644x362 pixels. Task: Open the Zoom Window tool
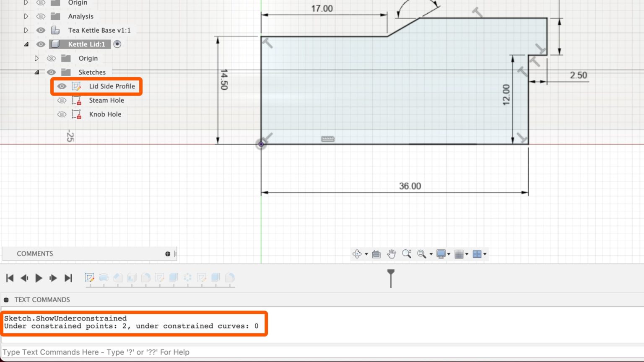pyautogui.click(x=422, y=253)
